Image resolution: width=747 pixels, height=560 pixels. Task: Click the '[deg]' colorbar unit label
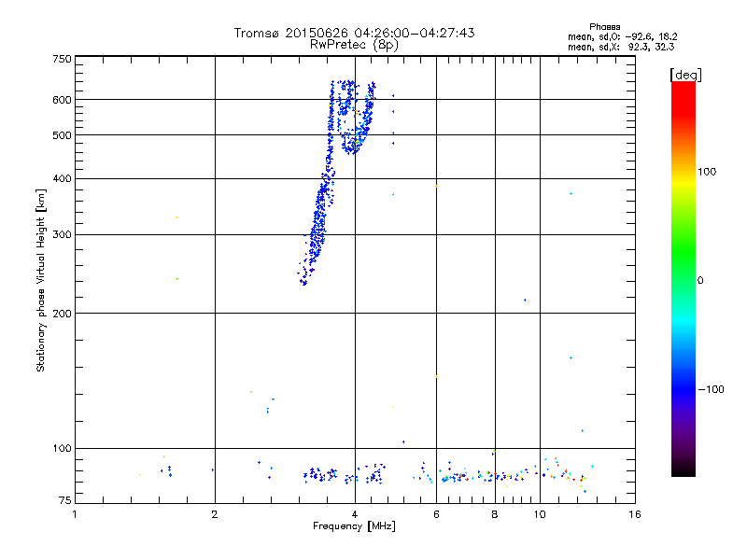point(685,75)
